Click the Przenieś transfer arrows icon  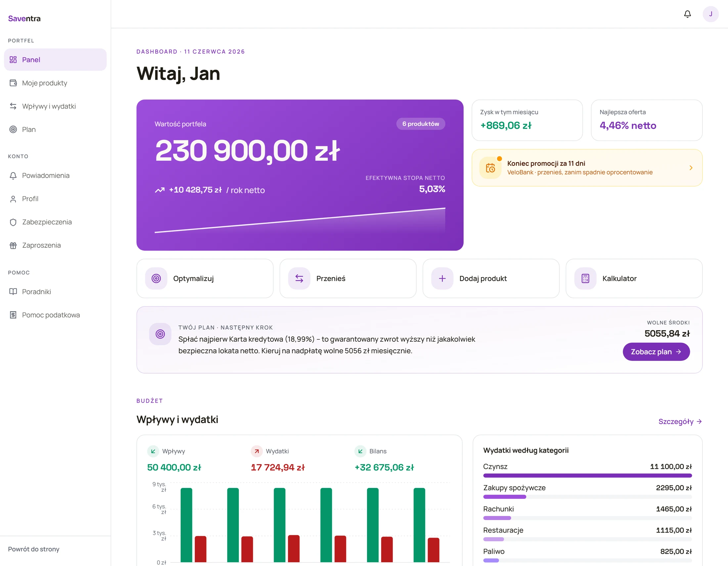coord(299,279)
